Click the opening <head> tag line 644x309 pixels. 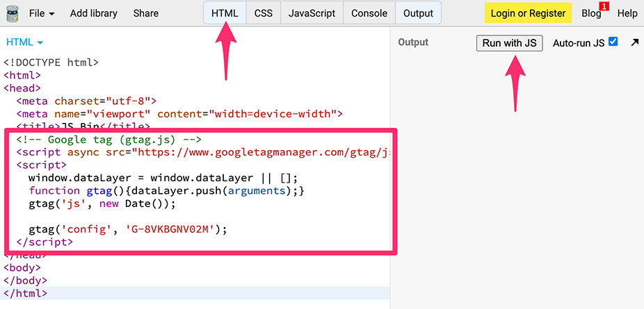pyautogui.click(x=22, y=88)
